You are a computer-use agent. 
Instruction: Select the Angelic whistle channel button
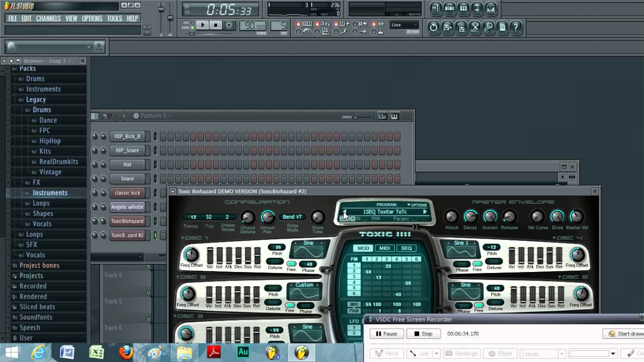[127, 207]
